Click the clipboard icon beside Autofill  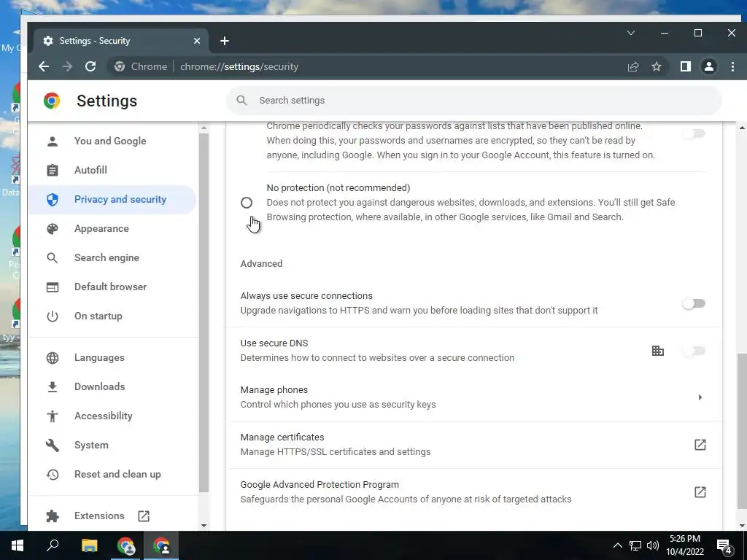click(x=53, y=170)
